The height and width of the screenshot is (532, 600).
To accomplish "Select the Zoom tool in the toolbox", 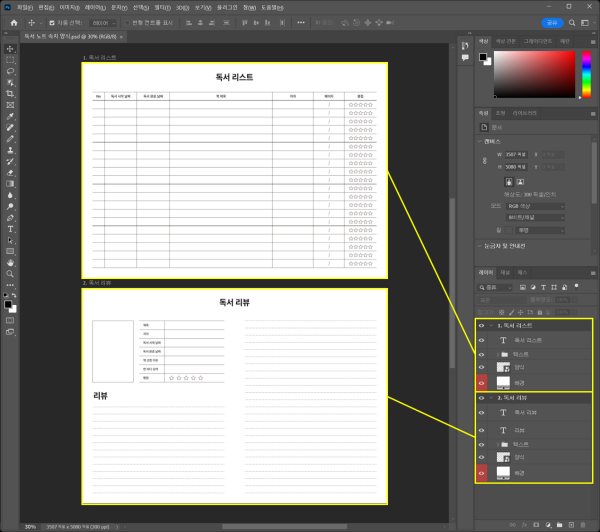I will point(10,273).
